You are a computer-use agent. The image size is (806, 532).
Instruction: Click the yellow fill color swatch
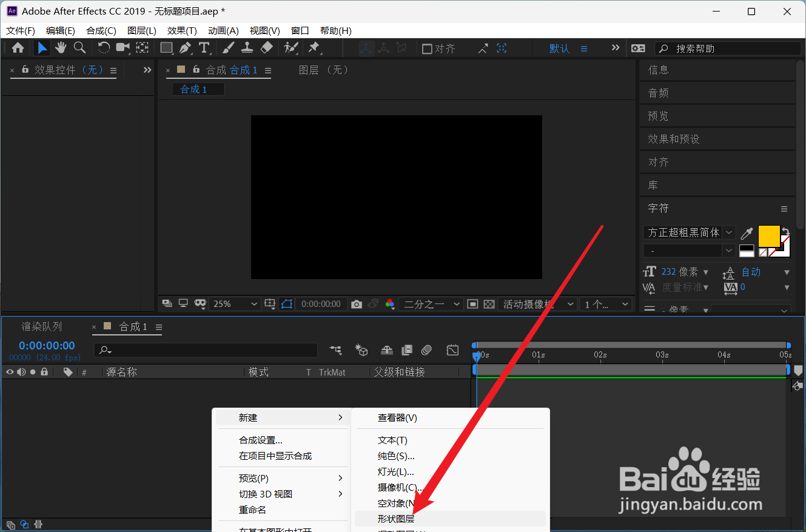(768, 236)
